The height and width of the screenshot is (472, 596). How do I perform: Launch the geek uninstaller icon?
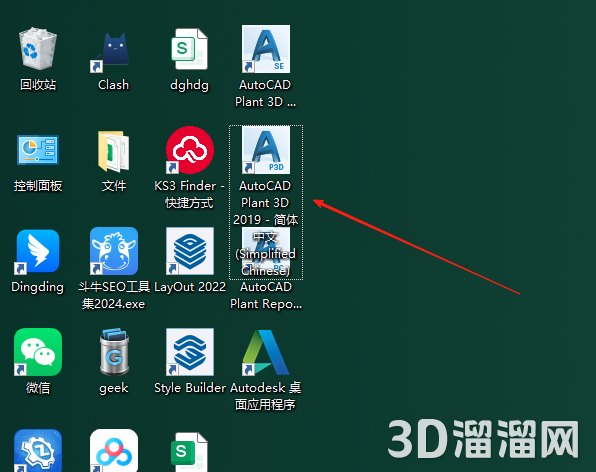[114, 352]
